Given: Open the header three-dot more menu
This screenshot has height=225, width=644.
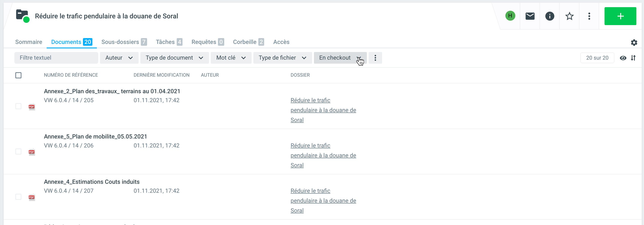Looking at the screenshot, I should coord(589,16).
